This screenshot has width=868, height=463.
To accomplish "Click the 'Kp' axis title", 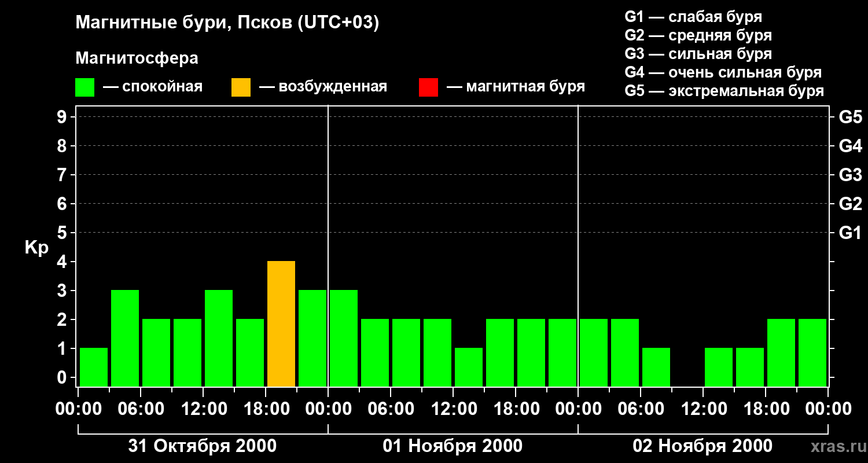I will 36,248.
